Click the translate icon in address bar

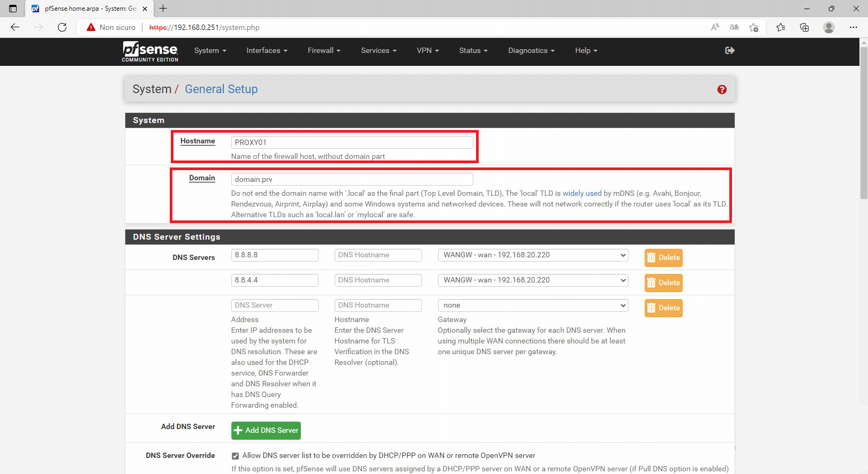click(x=734, y=27)
